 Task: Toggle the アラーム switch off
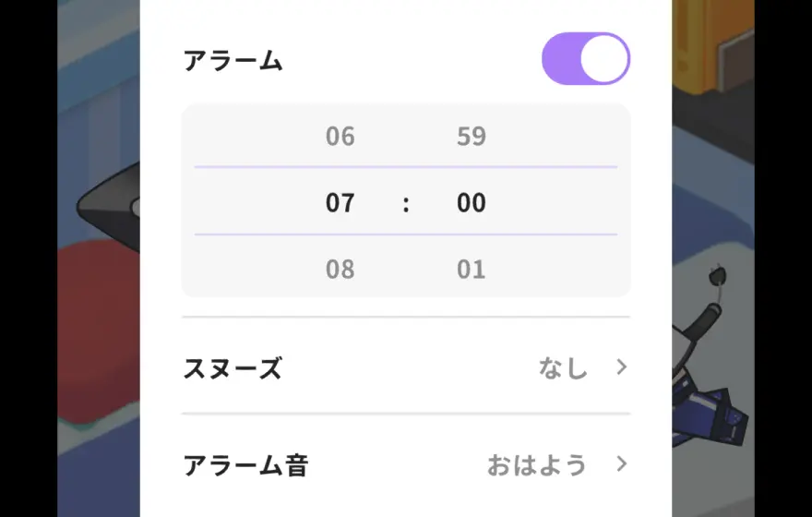(x=585, y=59)
